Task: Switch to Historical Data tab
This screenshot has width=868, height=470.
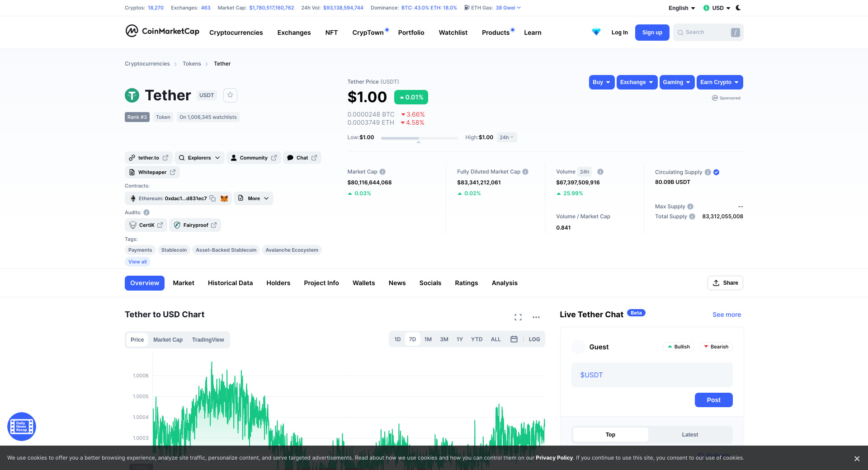Action: coord(230,283)
